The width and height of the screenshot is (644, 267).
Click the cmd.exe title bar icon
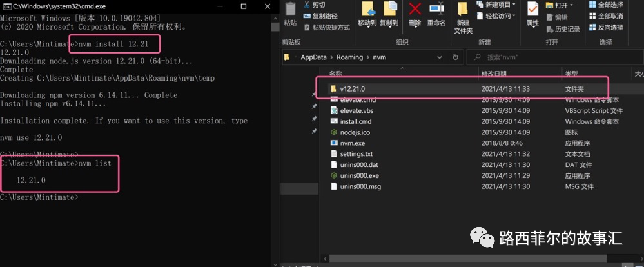[x=7, y=6]
